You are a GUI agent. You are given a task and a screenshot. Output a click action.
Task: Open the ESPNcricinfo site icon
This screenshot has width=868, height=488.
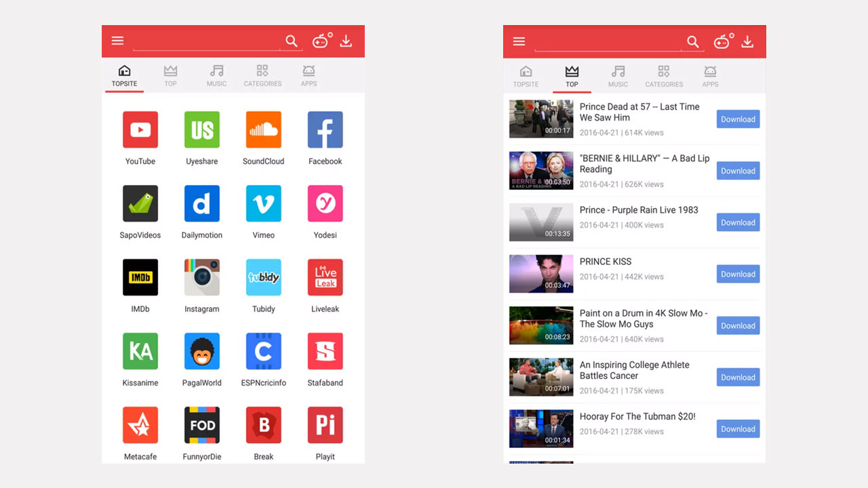(264, 351)
